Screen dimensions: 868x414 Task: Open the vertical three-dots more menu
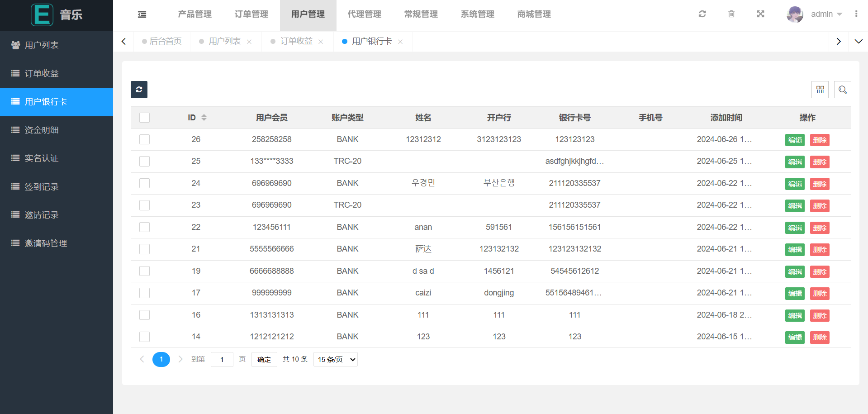(856, 14)
